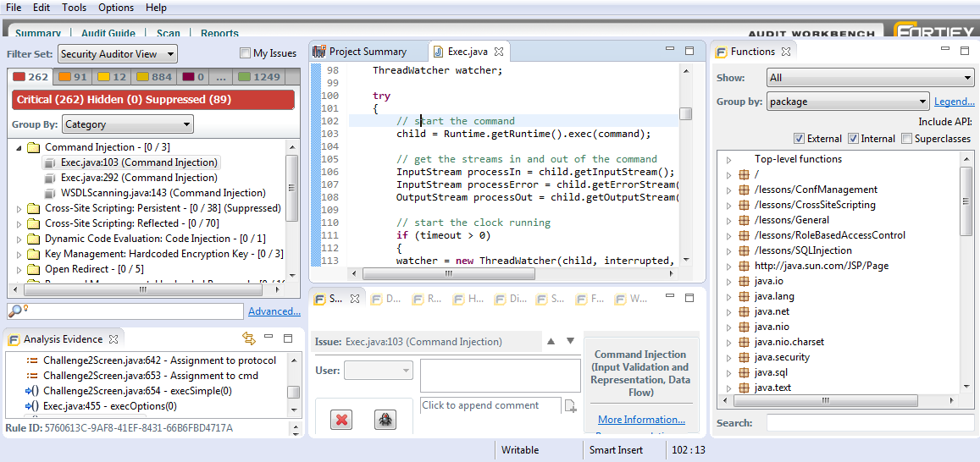Mark issue with the red X button
This screenshot has height=462, width=980.
coord(342,420)
